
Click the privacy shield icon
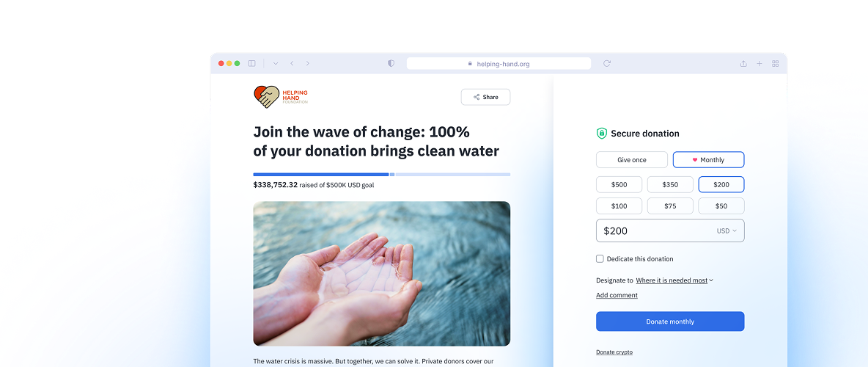(x=391, y=64)
